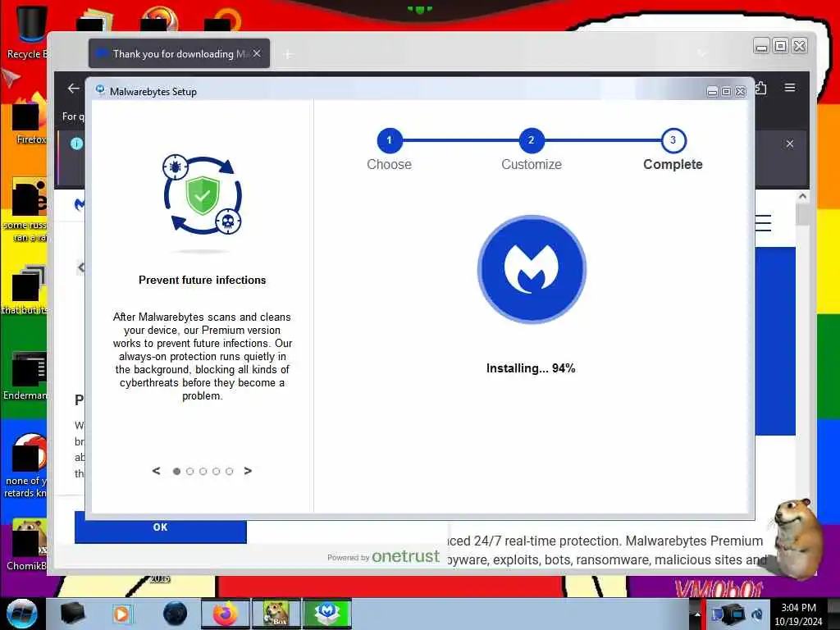
Task: Click the infection-cycle shield illustration
Action: pyautogui.click(x=203, y=195)
